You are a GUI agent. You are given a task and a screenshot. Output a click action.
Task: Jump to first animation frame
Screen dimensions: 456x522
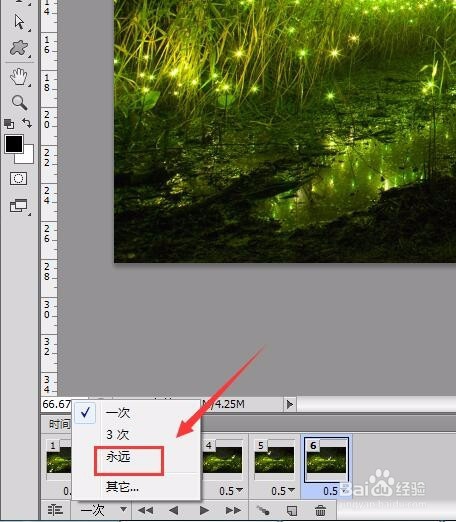tap(146, 510)
